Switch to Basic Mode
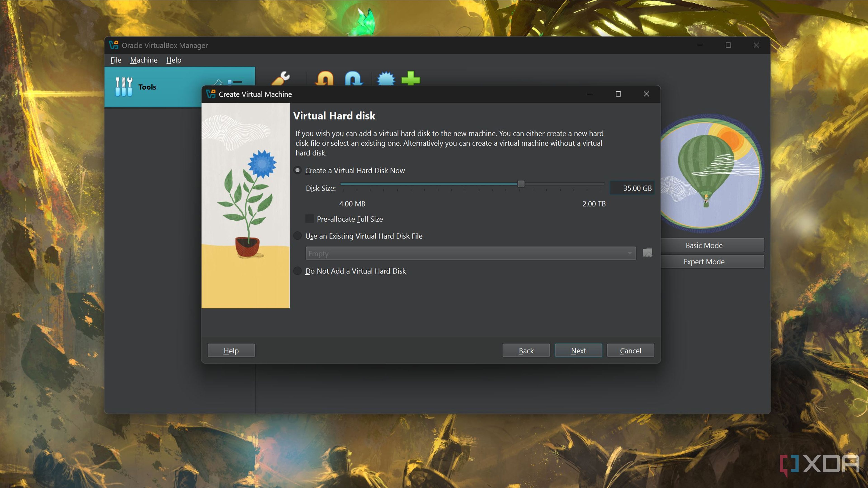 [x=704, y=245]
